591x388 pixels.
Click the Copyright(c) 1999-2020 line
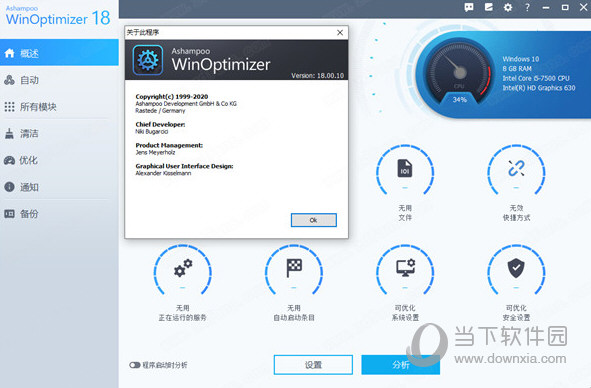(x=172, y=97)
